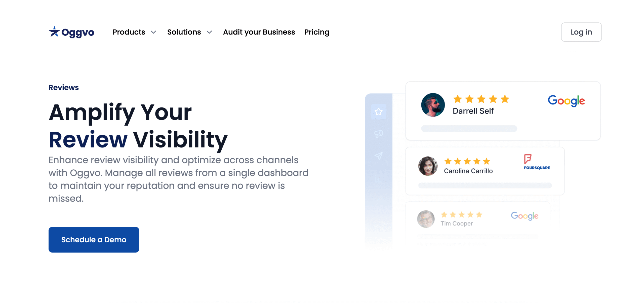Click Darrell Self's five-star rating
644x303 pixels.
(481, 99)
